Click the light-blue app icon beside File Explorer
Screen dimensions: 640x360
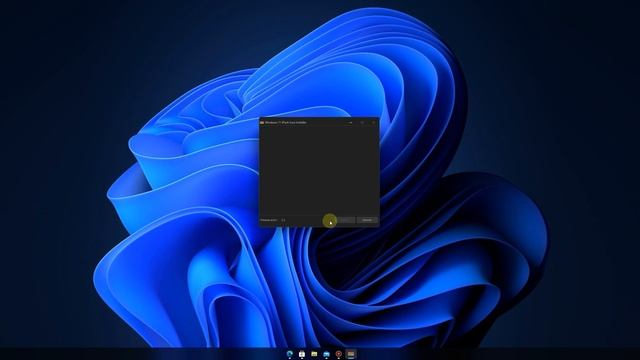click(327, 354)
